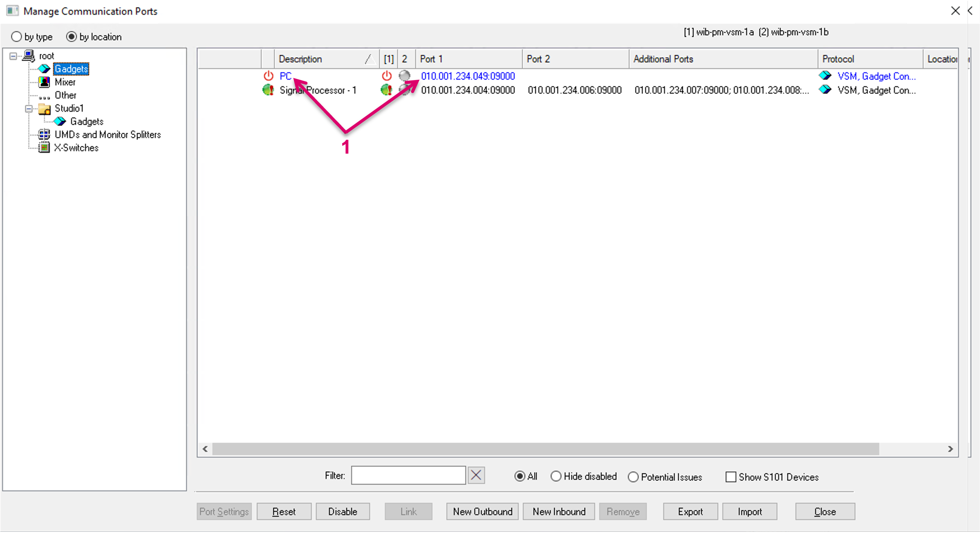Click the New Outbound button
The image size is (980, 533).
pos(482,511)
